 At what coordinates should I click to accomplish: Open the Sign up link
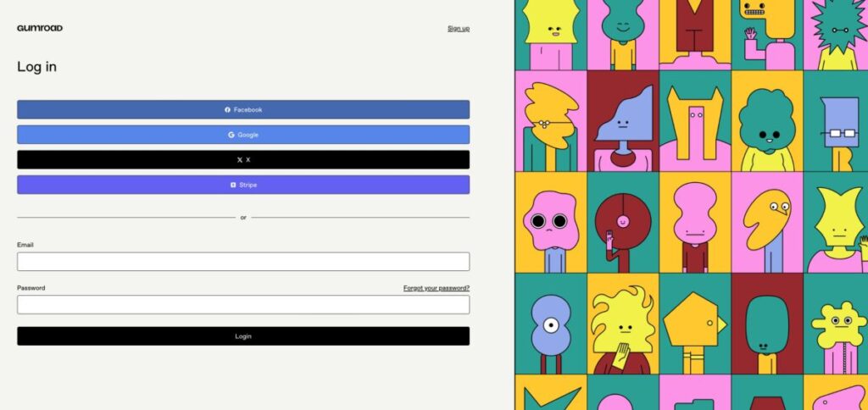click(458, 29)
